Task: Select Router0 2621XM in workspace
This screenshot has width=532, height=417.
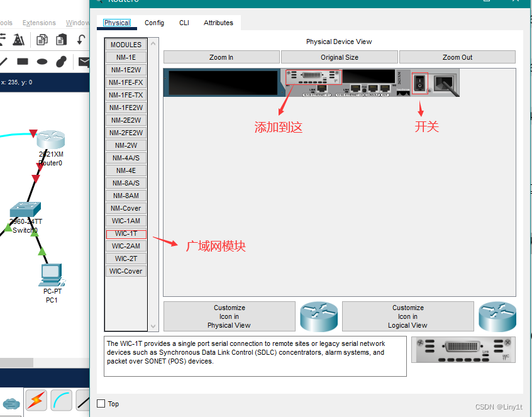Action: (x=50, y=139)
